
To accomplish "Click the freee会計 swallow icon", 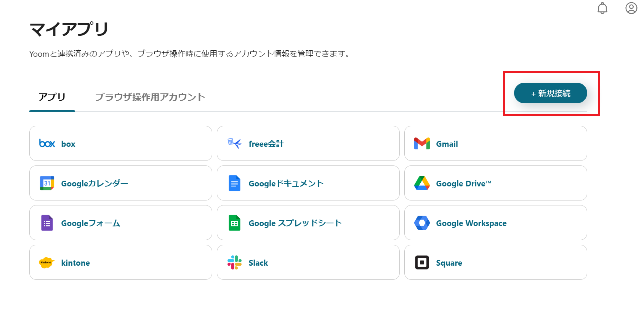I will pos(234,143).
